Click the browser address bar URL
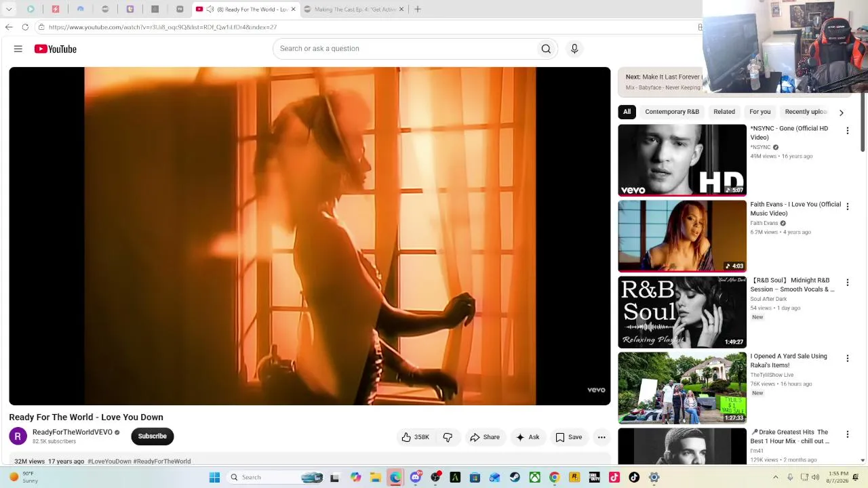 click(x=163, y=27)
